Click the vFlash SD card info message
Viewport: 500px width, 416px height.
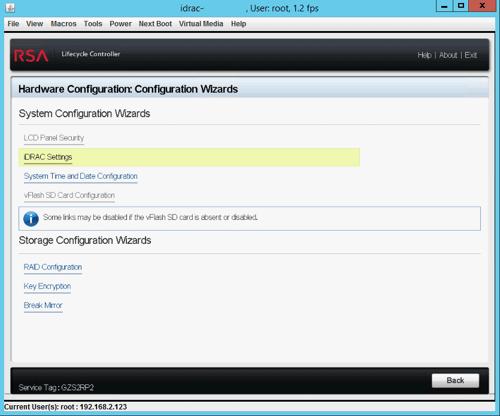[150, 217]
